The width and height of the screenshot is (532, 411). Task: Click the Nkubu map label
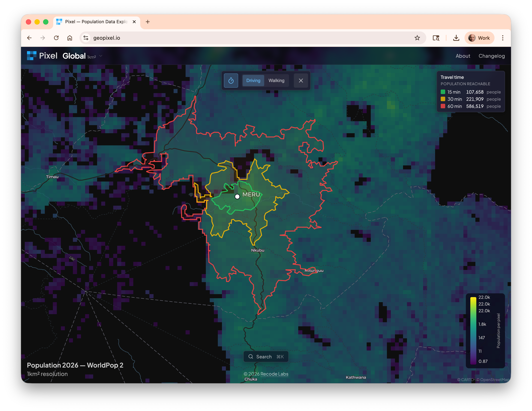pos(258,250)
